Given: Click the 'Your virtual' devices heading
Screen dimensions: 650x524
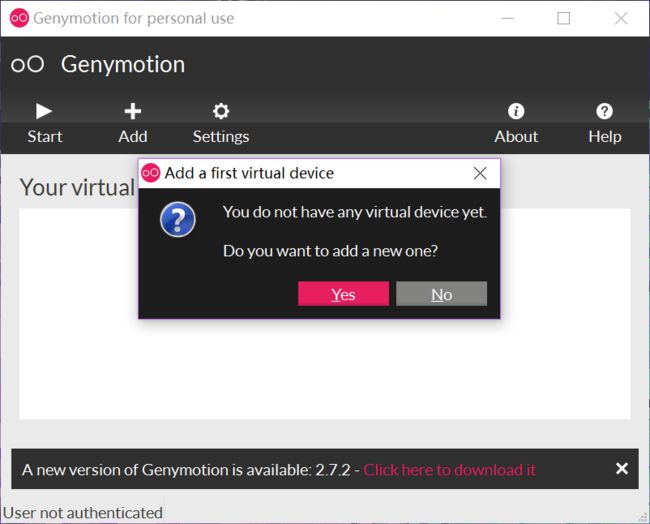Looking at the screenshot, I should pyautogui.click(x=78, y=187).
